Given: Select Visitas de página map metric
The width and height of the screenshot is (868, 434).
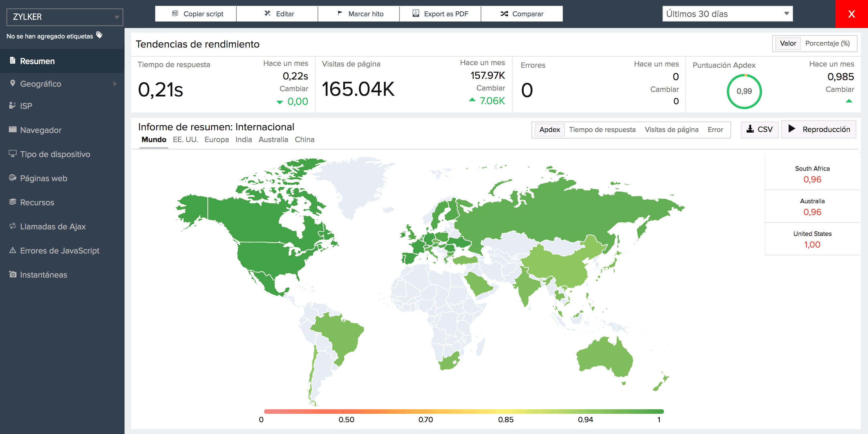Looking at the screenshot, I should pos(671,130).
